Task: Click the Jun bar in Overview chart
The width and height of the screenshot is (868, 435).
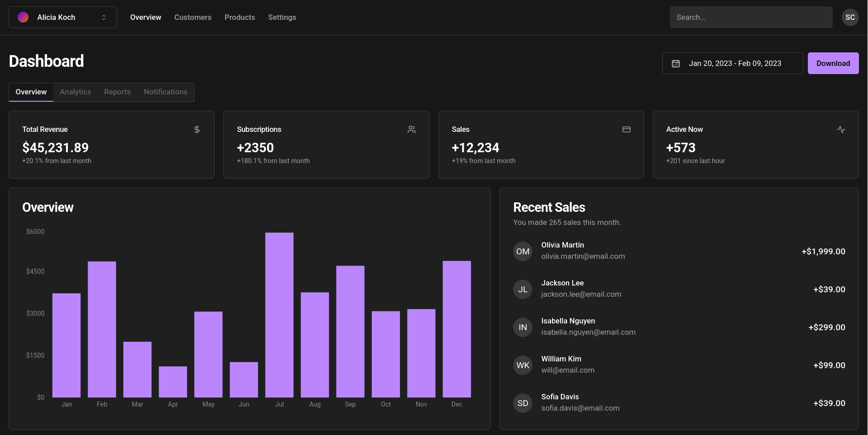Action: (244, 380)
